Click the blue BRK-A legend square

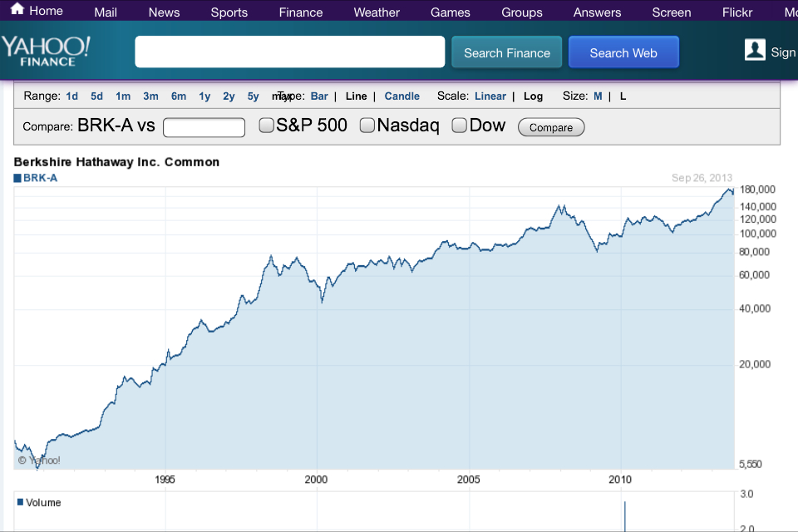(x=17, y=178)
